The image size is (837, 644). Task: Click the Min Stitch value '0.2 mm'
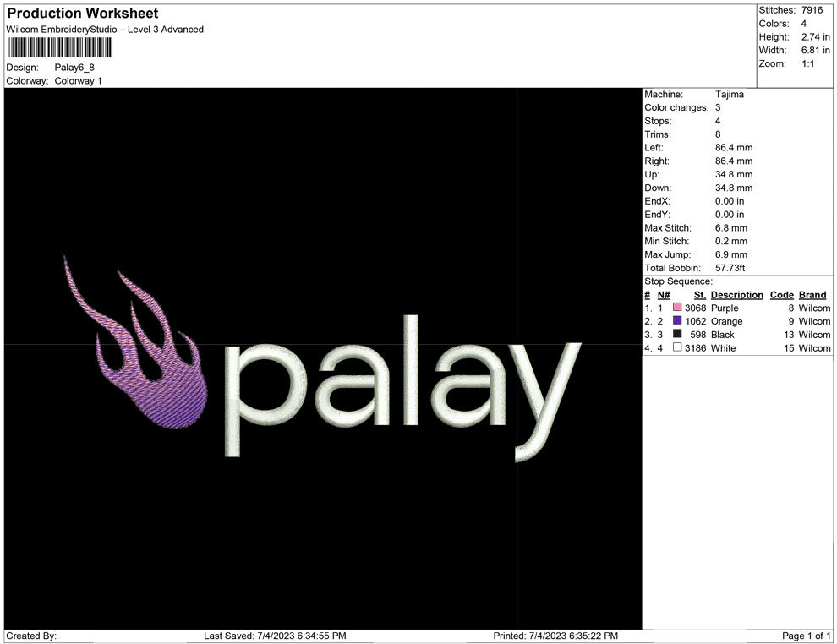[731, 241]
